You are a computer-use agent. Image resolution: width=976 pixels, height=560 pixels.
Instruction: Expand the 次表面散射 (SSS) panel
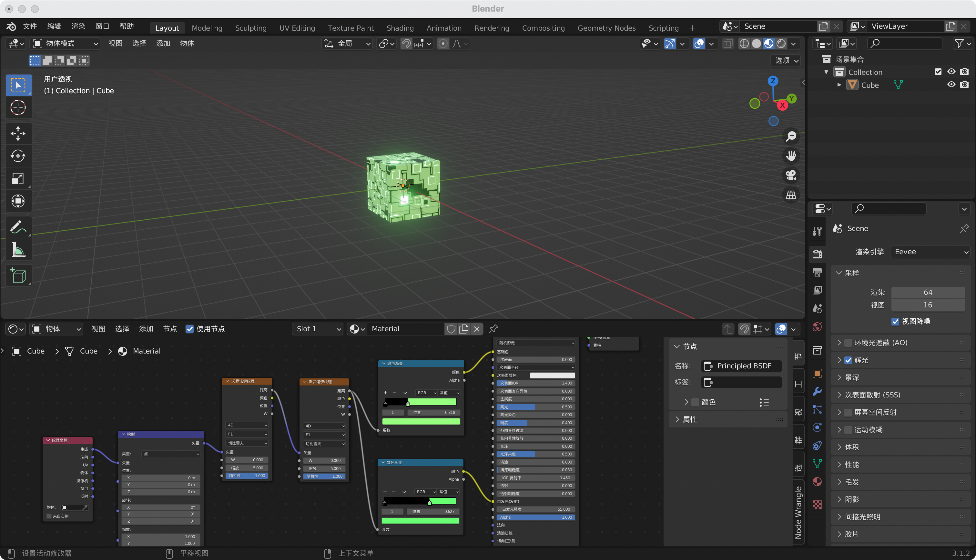[x=872, y=395]
